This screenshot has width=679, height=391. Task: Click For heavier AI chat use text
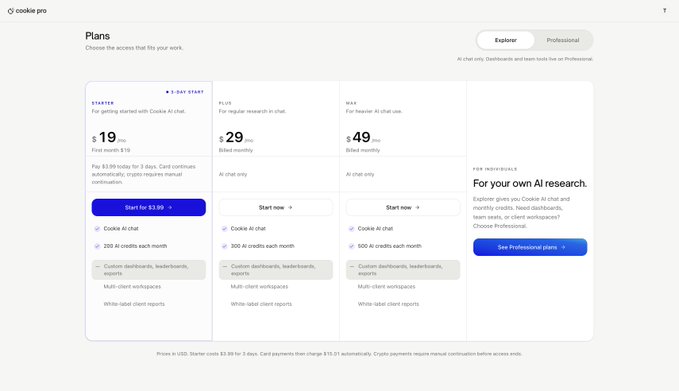pyautogui.click(x=374, y=111)
